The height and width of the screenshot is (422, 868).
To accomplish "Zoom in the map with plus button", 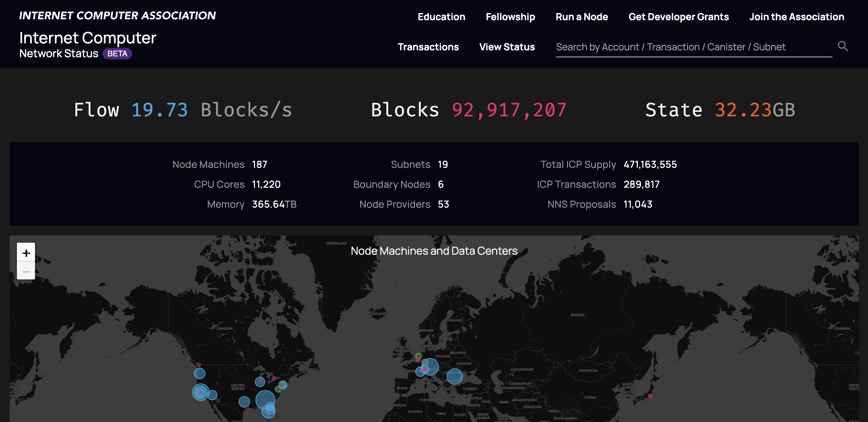I will point(26,252).
